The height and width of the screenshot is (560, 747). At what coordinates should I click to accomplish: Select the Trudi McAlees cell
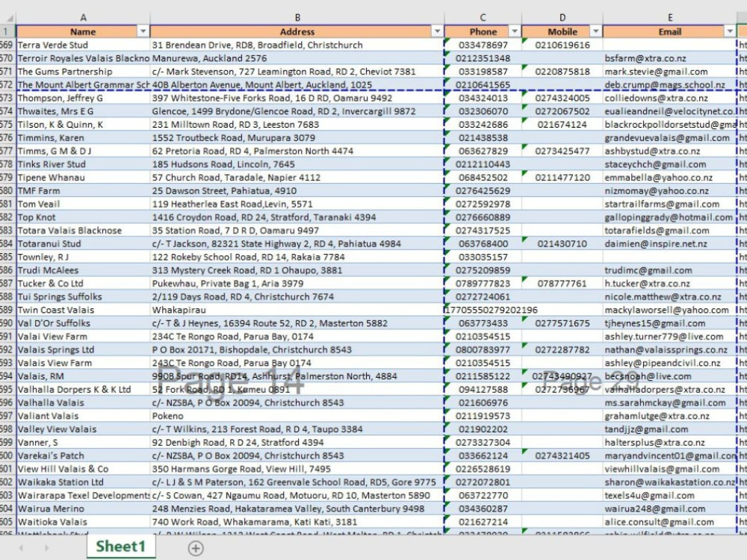point(83,270)
